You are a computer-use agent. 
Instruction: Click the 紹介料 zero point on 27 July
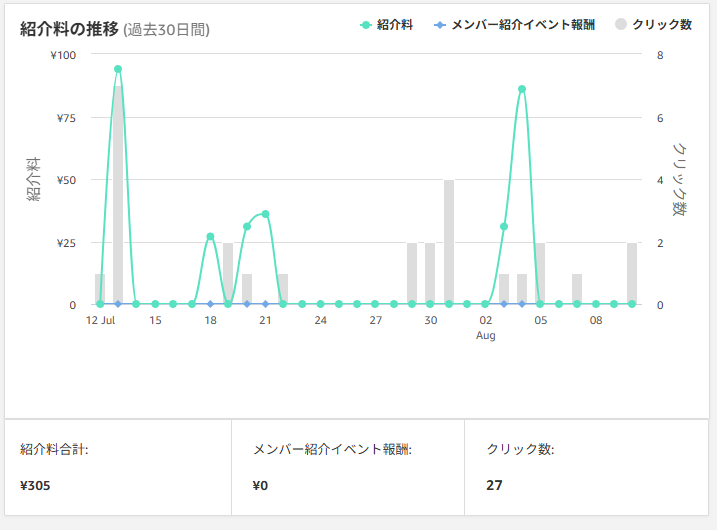pyautogui.click(x=375, y=304)
